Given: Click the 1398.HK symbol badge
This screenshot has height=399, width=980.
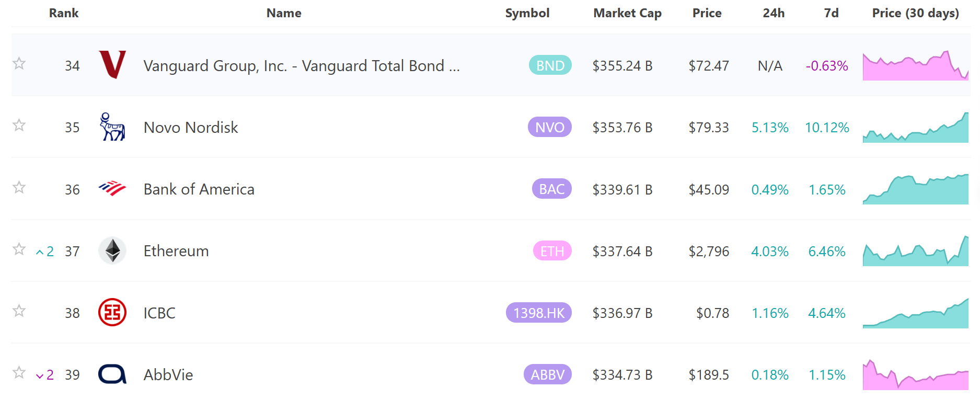Looking at the screenshot, I should (x=539, y=312).
